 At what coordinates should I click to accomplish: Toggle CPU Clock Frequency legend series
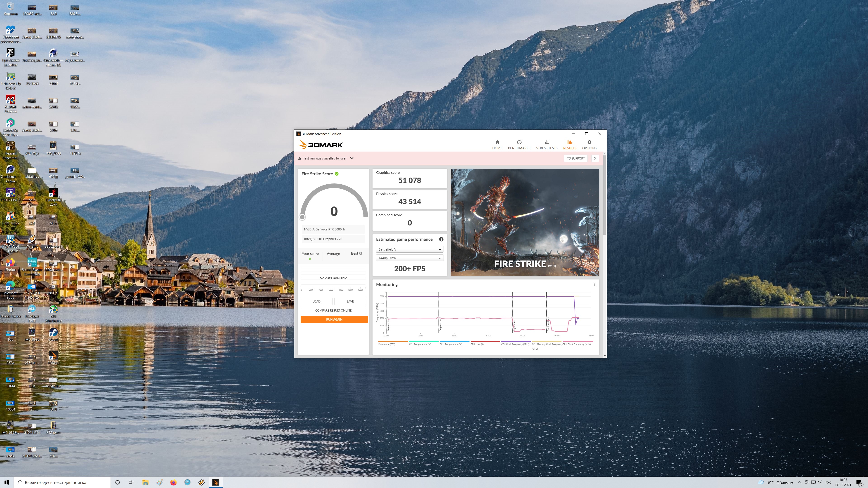point(515,344)
